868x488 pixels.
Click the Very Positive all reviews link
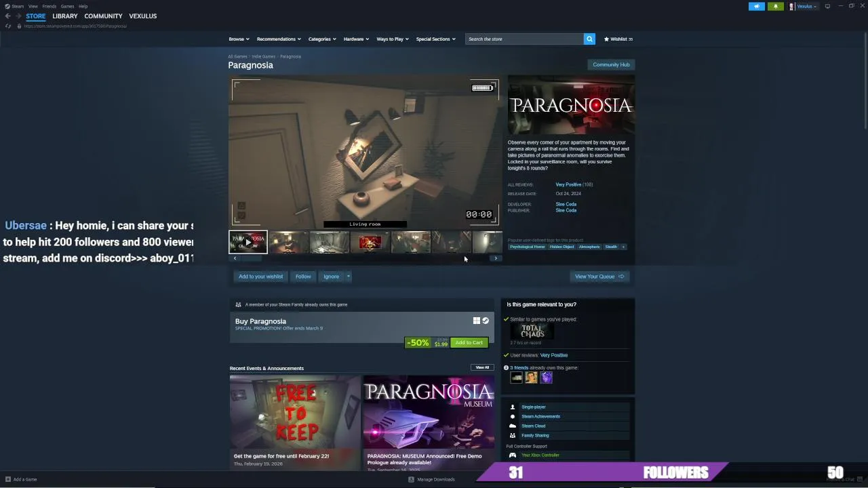tap(568, 184)
